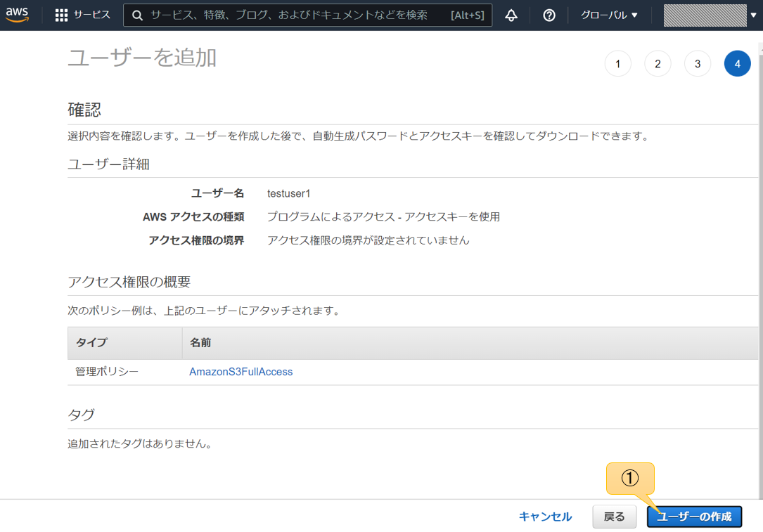The height and width of the screenshot is (532, 763).
Task: Select the testuser1 user name value
Action: pos(288,193)
